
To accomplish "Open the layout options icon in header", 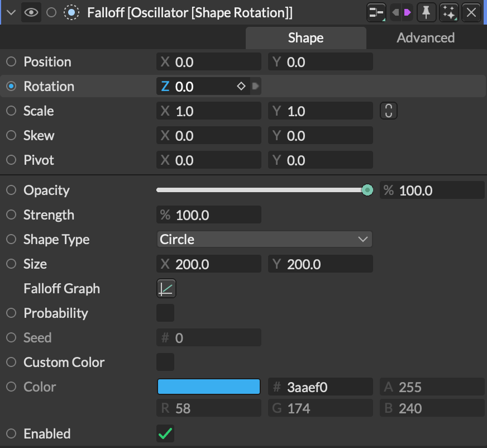I will pos(377,12).
